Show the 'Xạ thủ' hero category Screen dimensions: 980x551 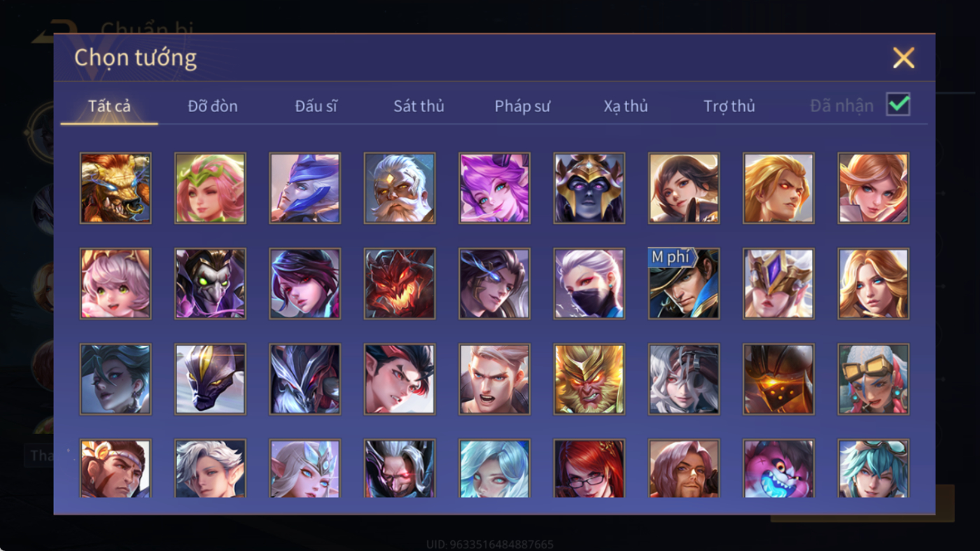[x=626, y=106]
